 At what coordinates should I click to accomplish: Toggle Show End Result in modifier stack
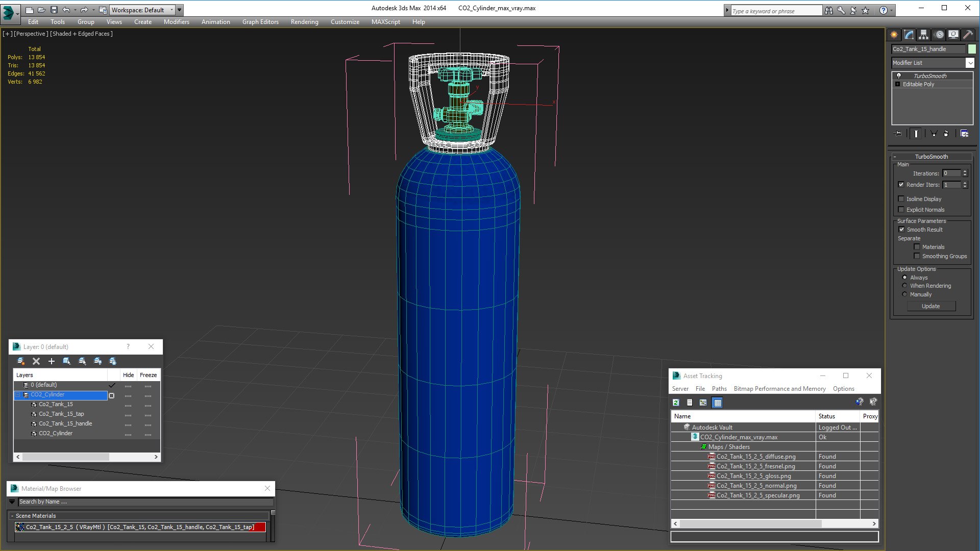tap(916, 134)
